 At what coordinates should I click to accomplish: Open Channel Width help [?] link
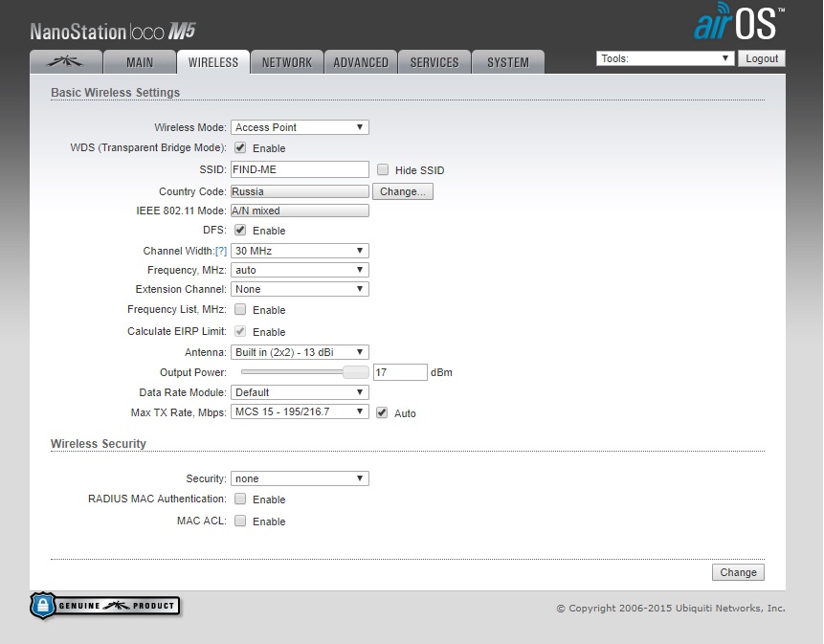(221, 251)
